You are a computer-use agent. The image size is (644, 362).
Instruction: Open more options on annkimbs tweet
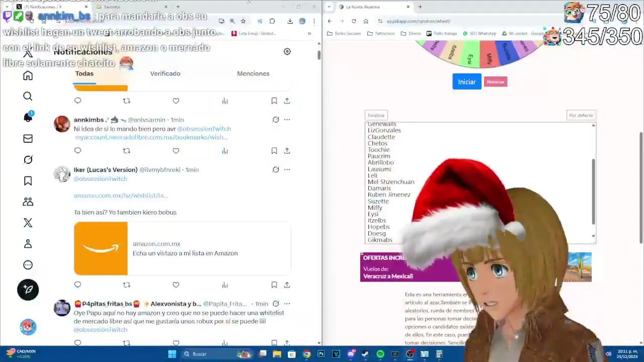[x=287, y=120]
